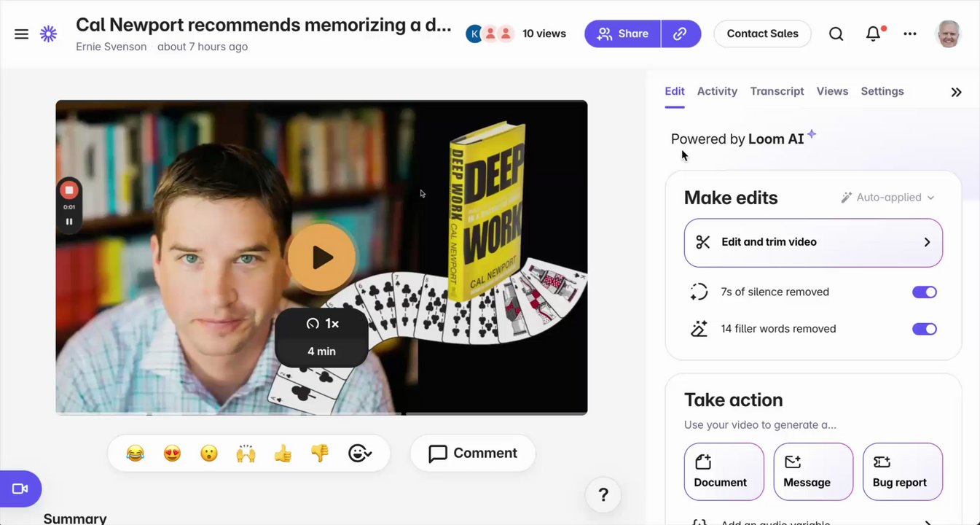Generate a Bug report from the video
The height and width of the screenshot is (525, 980).
(x=903, y=472)
